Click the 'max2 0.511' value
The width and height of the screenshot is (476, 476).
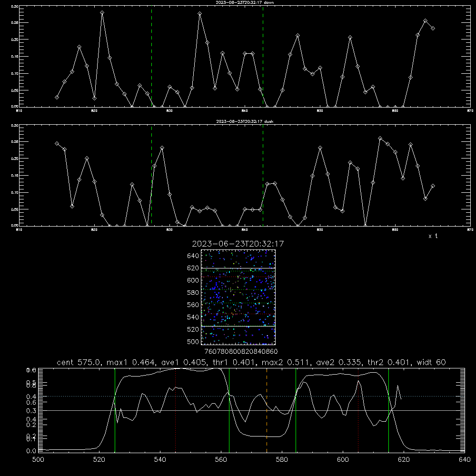pyautogui.click(x=286, y=362)
